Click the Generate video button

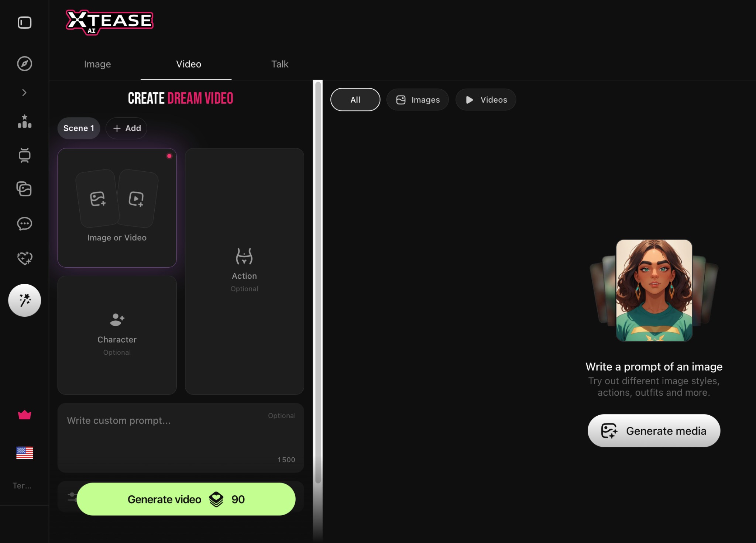tap(186, 499)
